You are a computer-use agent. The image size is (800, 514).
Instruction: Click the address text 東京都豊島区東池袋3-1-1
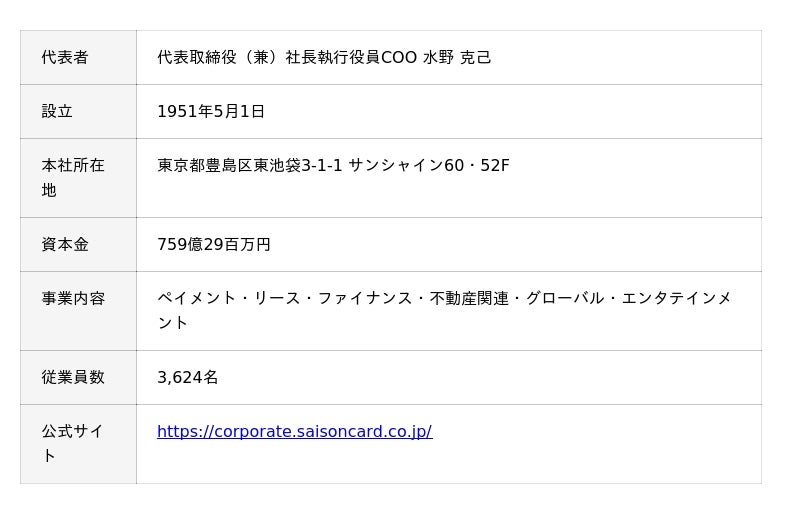point(249,166)
